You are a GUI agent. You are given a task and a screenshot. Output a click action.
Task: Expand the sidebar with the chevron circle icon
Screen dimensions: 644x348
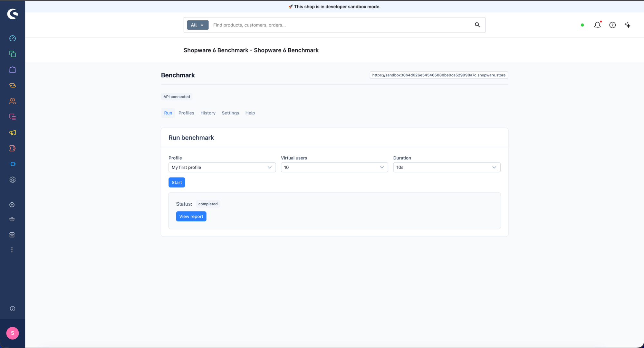click(x=13, y=309)
